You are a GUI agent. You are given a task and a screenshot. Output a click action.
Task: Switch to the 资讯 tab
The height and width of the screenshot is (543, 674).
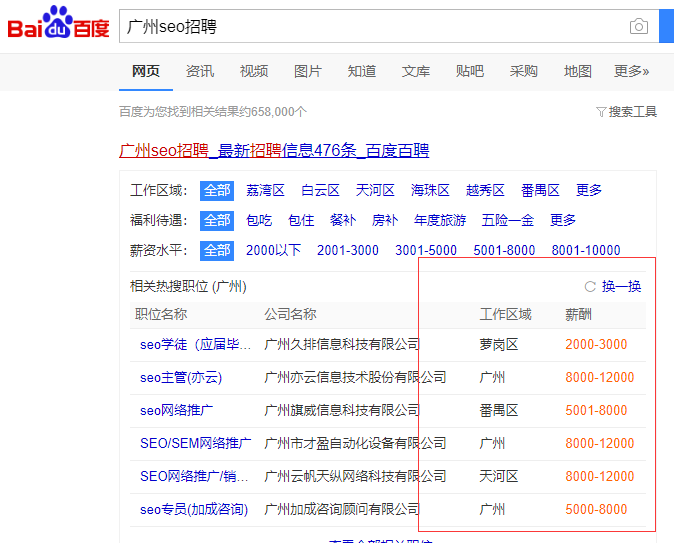coord(199,71)
